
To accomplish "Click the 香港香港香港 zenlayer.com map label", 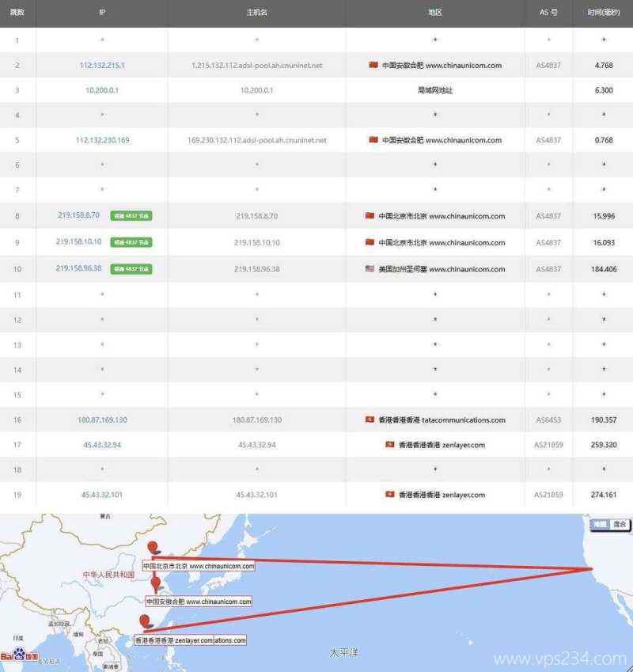I will point(173,640).
